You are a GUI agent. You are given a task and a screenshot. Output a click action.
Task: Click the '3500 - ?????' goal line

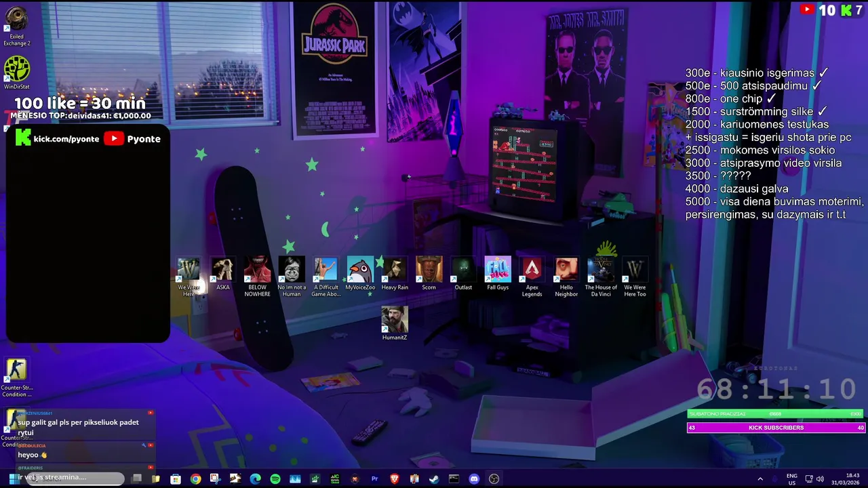[718, 176]
